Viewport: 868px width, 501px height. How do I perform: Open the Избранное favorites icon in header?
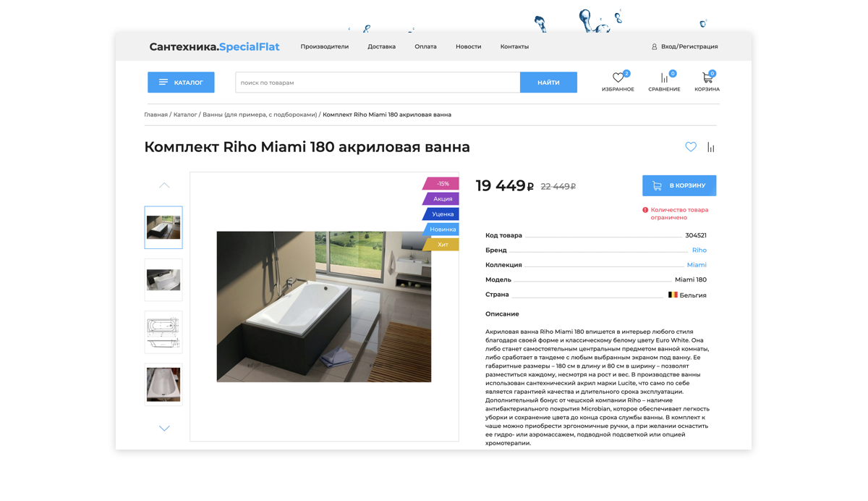(x=618, y=78)
